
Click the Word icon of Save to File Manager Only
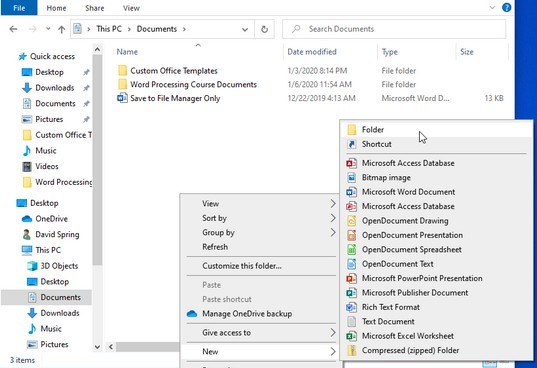(122, 98)
